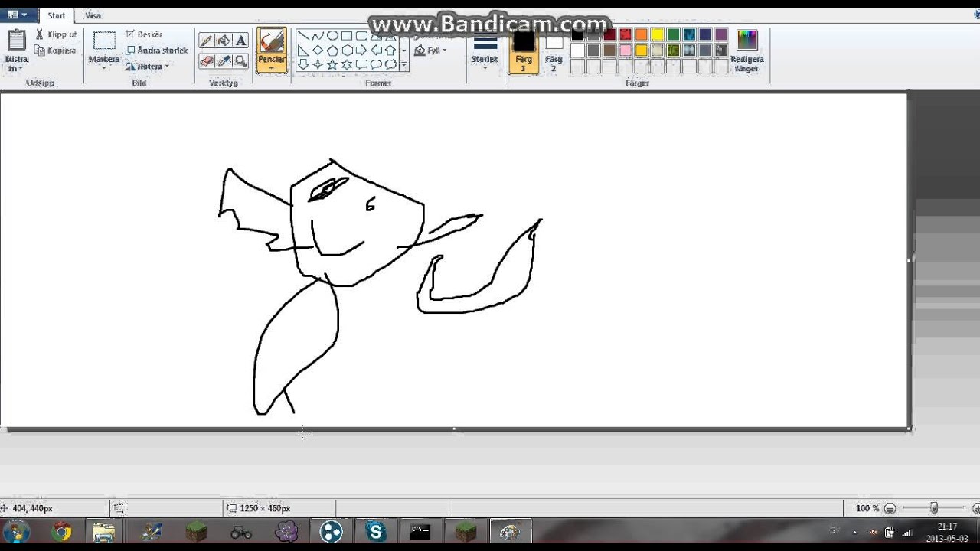Open Skype from the taskbar
The height and width of the screenshot is (551, 980).
click(x=375, y=531)
